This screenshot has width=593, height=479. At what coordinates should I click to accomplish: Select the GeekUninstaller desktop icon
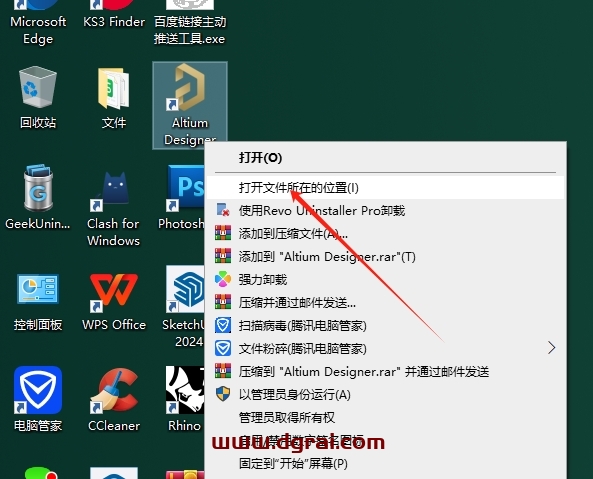(38, 197)
